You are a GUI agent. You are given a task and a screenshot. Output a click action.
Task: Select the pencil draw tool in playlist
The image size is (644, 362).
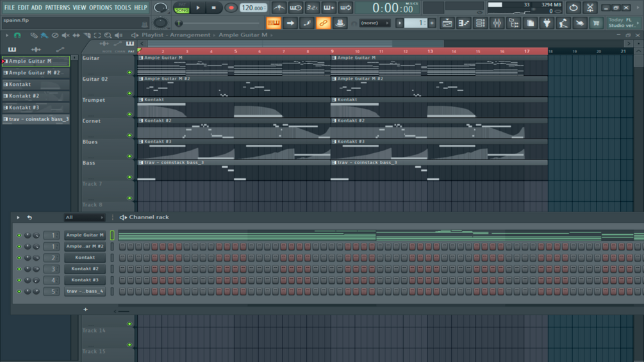tap(34, 35)
